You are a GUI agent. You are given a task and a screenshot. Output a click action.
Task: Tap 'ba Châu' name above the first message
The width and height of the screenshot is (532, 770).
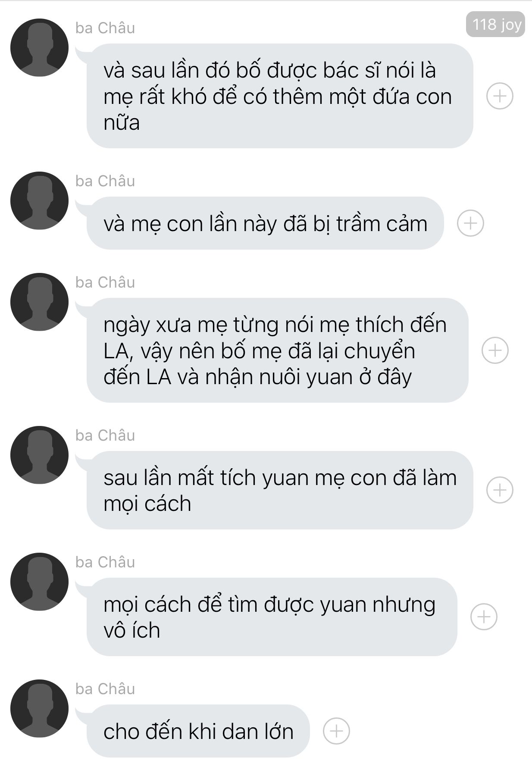pyautogui.click(x=105, y=28)
